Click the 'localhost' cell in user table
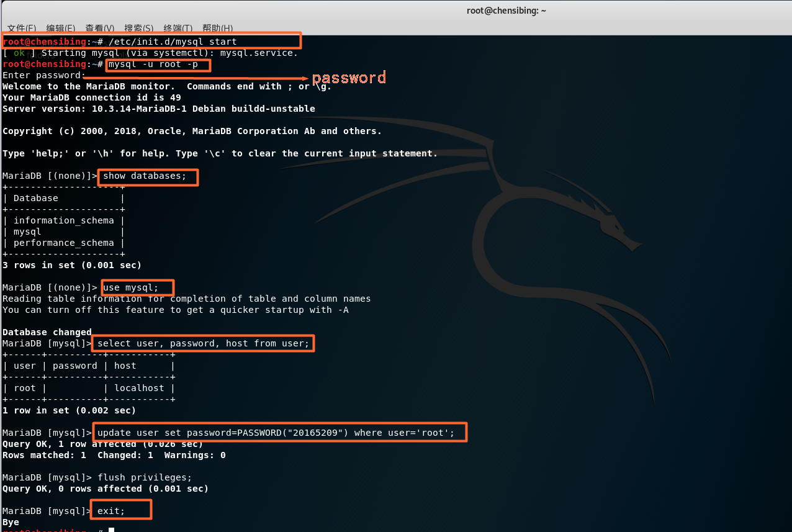Viewport: 792px width, 532px height. [x=139, y=388]
